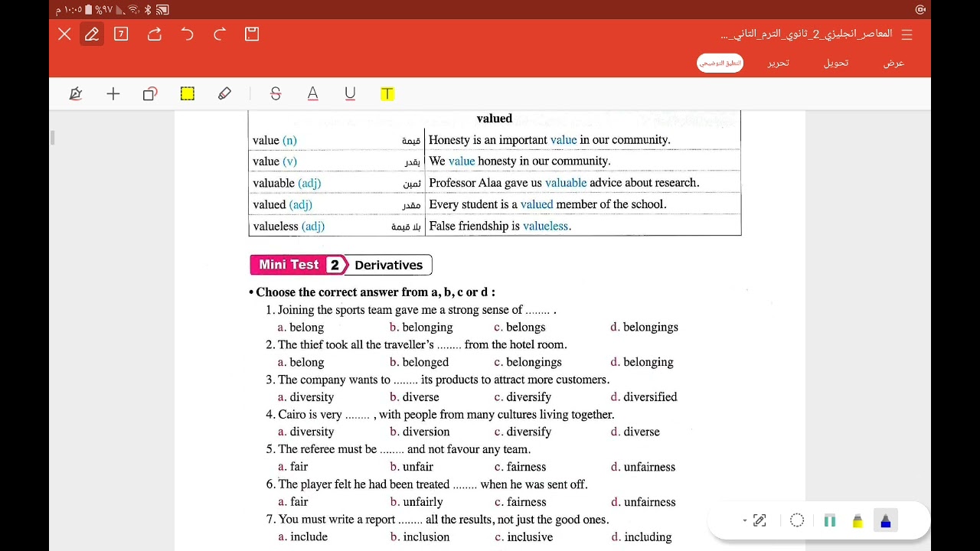Image resolution: width=980 pixels, height=551 pixels.
Task: Tap question 7 option c. inclusive
Action: coord(524,536)
